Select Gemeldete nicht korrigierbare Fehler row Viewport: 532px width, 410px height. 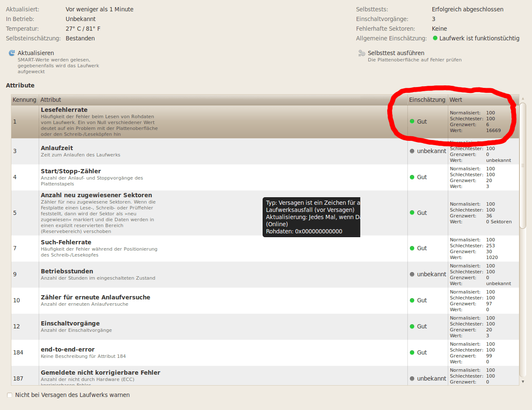265,376
